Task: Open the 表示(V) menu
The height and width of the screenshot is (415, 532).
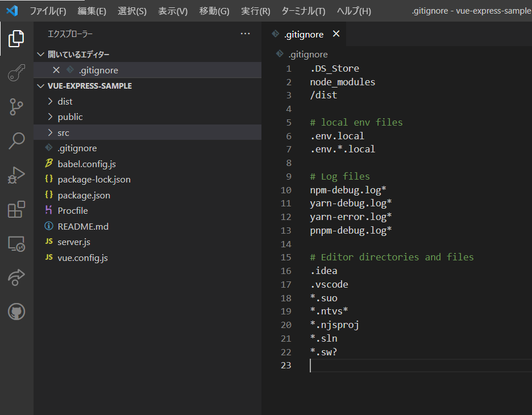Action: coord(173,11)
